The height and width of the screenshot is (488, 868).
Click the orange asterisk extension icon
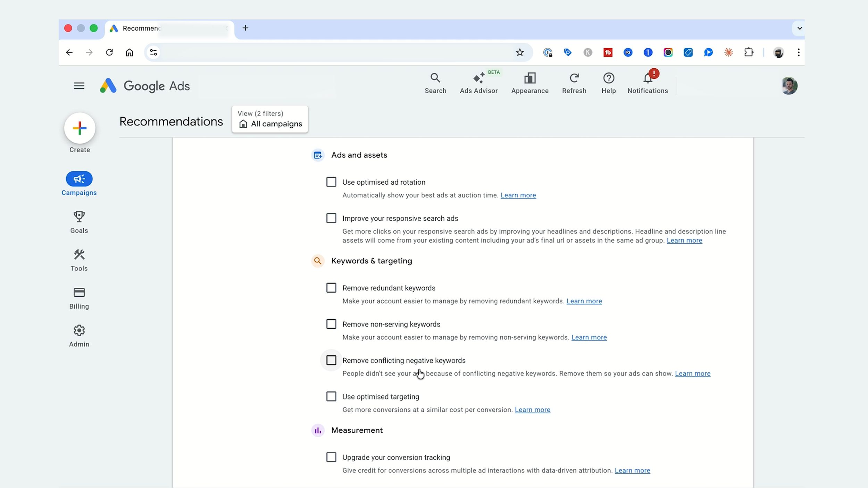[x=728, y=52]
